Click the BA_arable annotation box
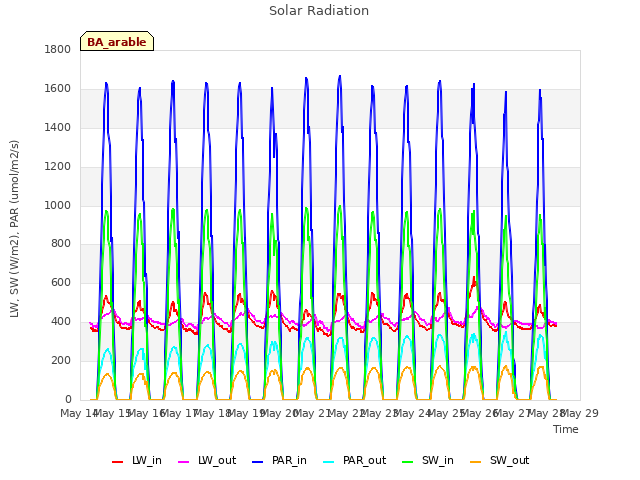 (x=117, y=41)
